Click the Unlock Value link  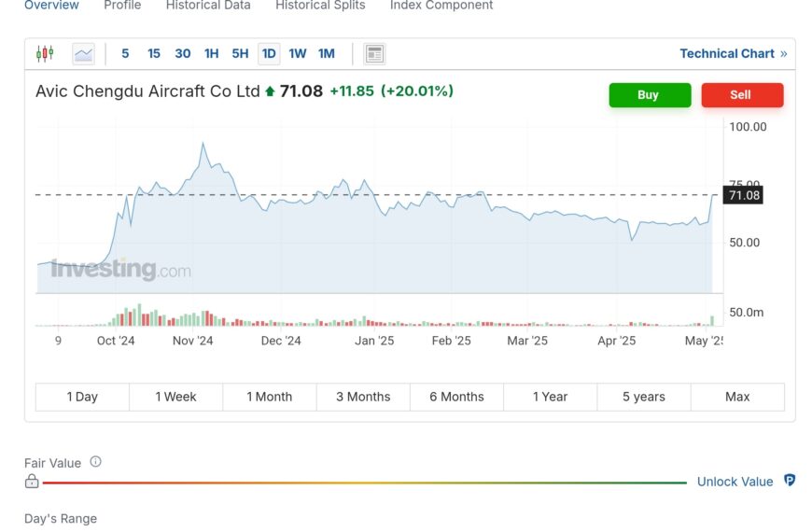click(735, 482)
